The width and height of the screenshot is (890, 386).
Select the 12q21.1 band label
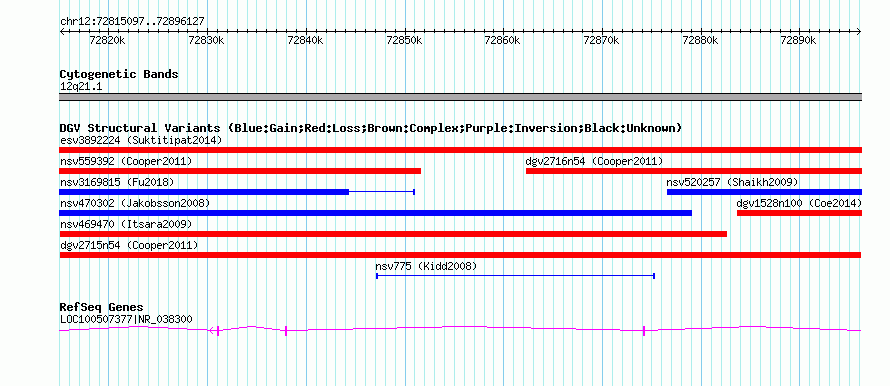pyautogui.click(x=81, y=87)
